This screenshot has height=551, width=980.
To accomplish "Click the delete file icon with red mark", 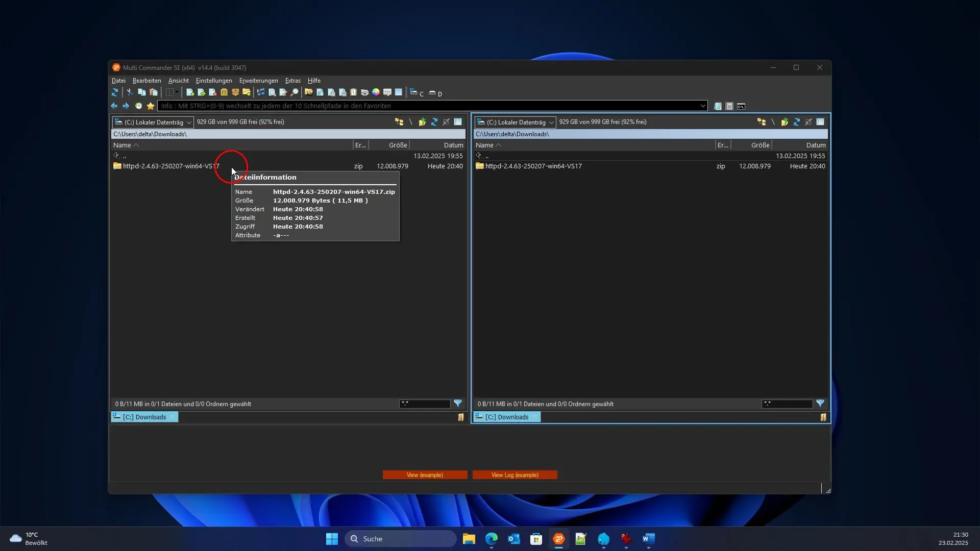I will coord(212,92).
